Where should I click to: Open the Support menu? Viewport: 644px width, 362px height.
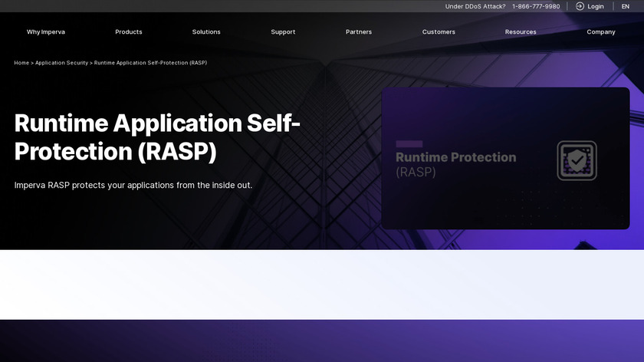point(283,32)
